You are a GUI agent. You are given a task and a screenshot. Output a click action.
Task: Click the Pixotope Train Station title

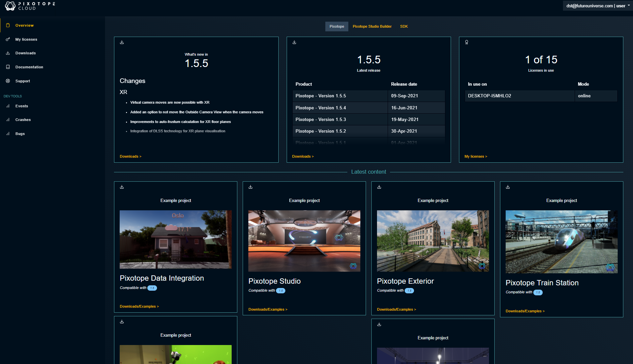coord(542,283)
